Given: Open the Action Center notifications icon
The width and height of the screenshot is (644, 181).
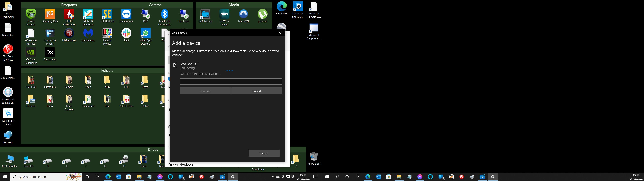Looking at the screenshot, I should click(x=315, y=177).
